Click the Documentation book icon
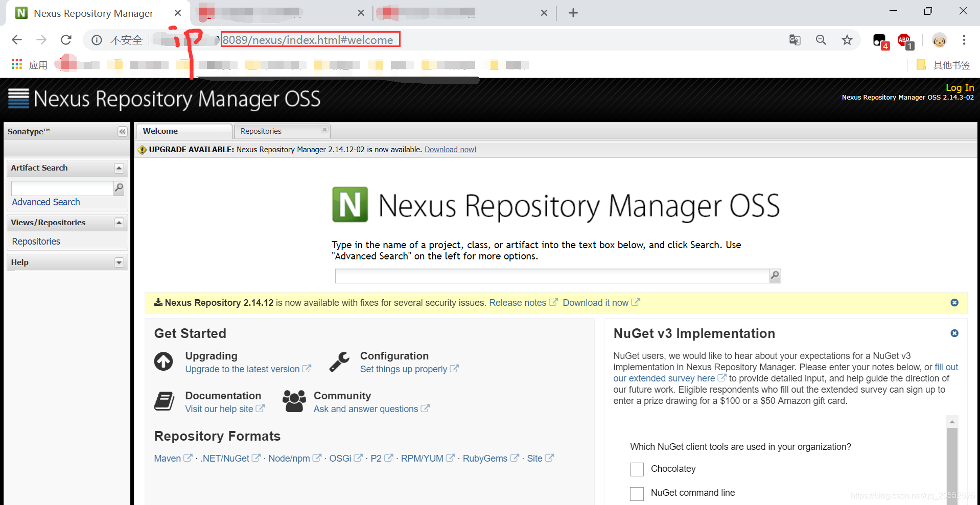 pos(164,401)
